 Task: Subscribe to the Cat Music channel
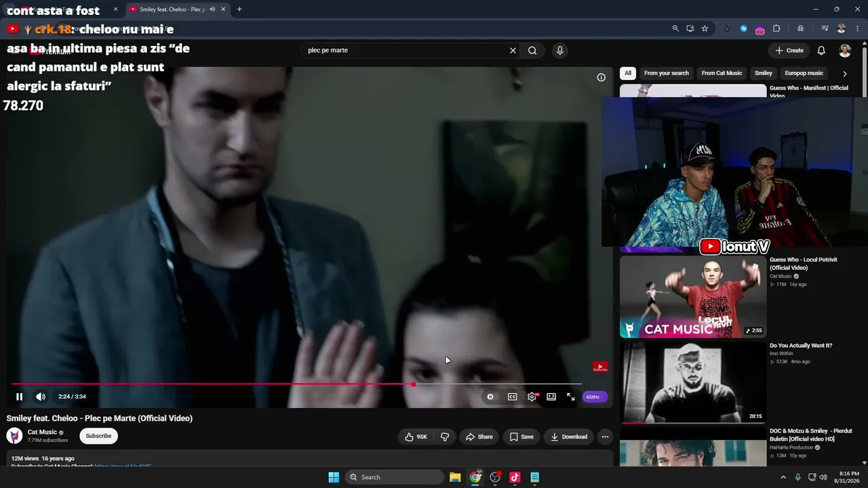98,436
